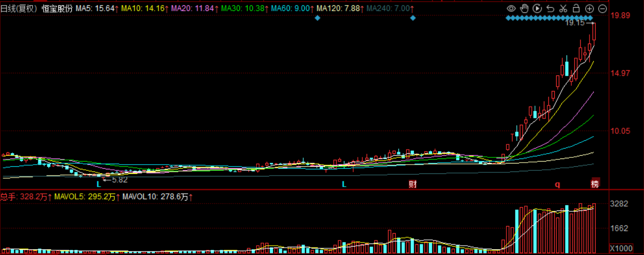Zoom in with the plus icon
Screen dimensions: 644x255
[589, 9]
